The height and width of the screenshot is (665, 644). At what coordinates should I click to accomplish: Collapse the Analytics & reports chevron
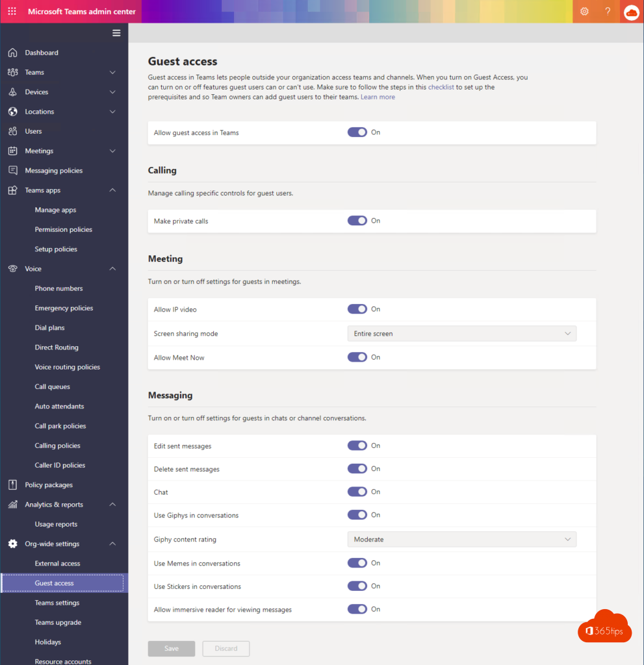[112, 504]
